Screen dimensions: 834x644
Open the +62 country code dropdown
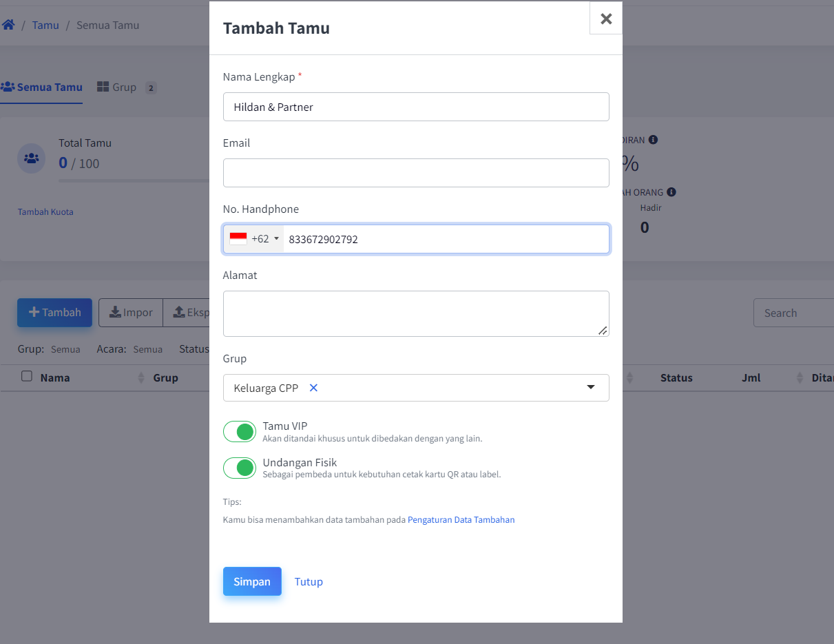click(x=253, y=239)
